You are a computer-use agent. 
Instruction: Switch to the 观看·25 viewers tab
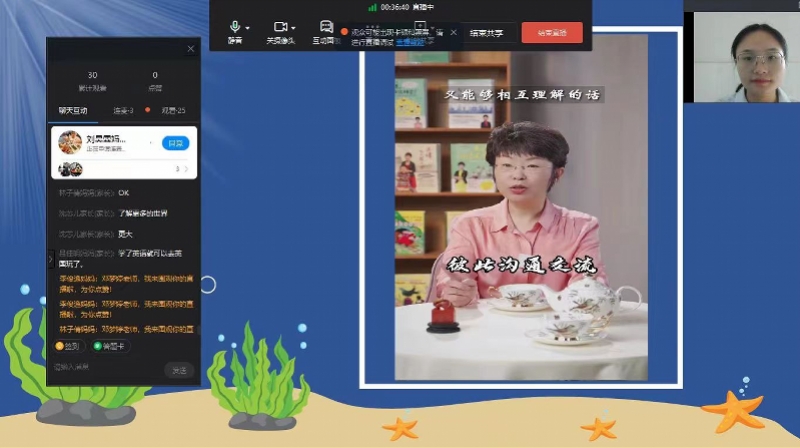173,111
